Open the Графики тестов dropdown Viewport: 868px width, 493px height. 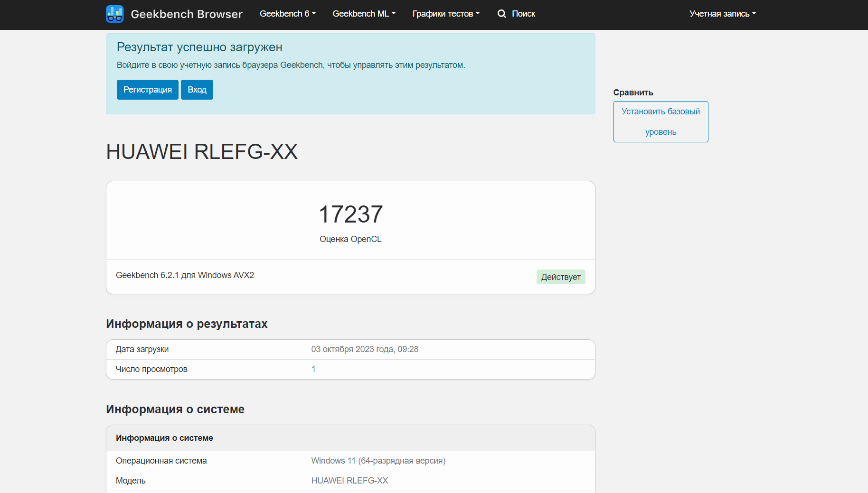click(446, 14)
